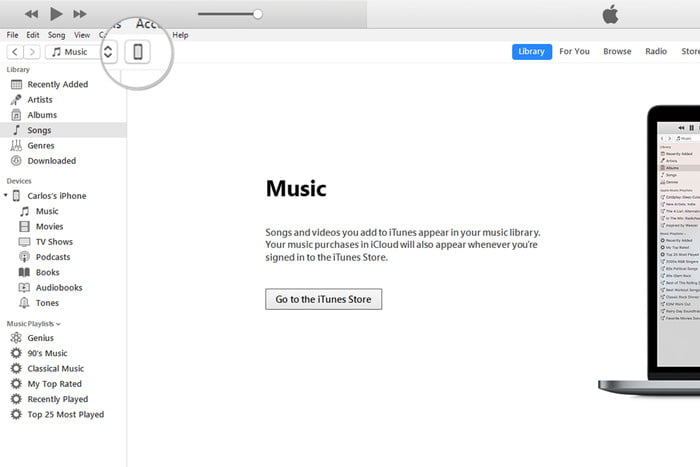Click the Books icon under iPhone
Image resolution: width=700 pixels, height=467 pixels.
click(25, 272)
